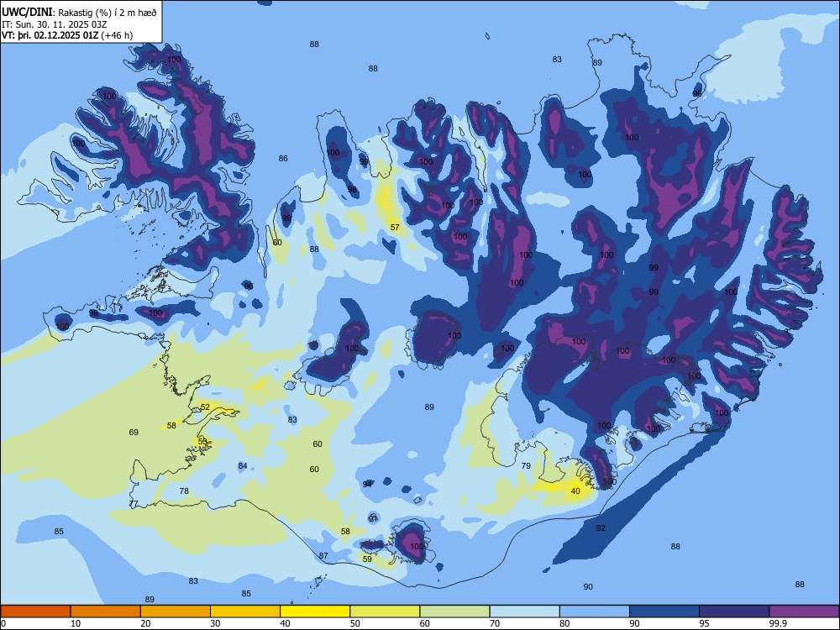Click the map value '77' on the coast
Viewport: 840px width, 630px height.
click(x=134, y=503)
